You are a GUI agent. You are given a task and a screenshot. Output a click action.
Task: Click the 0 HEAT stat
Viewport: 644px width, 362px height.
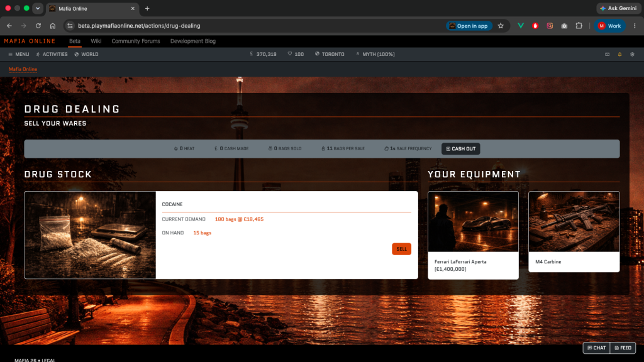[184, 148]
